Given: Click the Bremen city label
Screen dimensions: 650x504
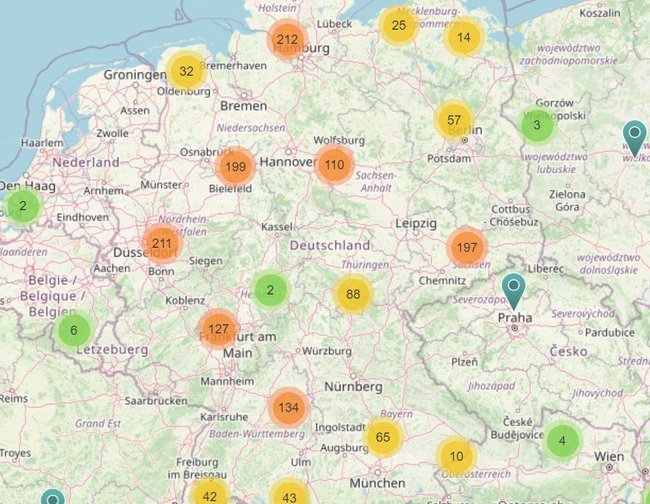Looking at the screenshot, I should click(243, 106).
